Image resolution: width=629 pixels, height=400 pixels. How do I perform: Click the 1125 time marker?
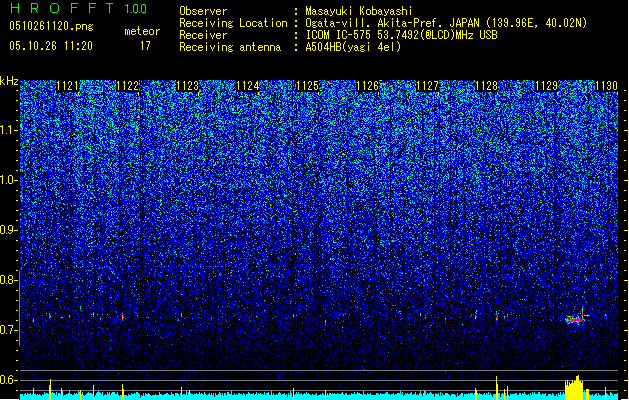307,86
